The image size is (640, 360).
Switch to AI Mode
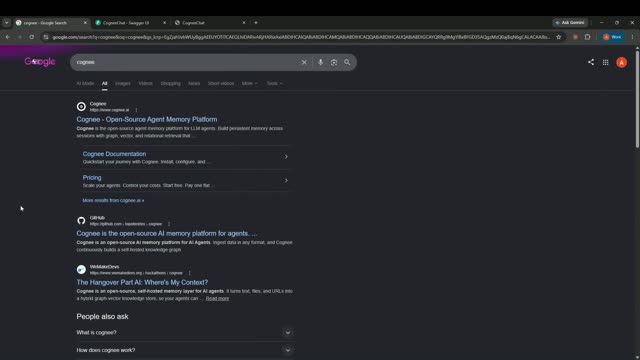click(85, 83)
